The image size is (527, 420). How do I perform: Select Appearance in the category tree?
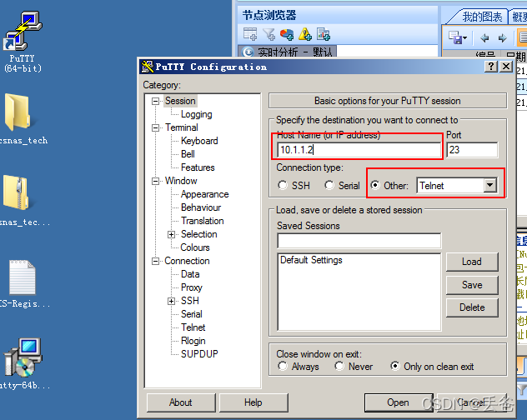pyautogui.click(x=204, y=194)
